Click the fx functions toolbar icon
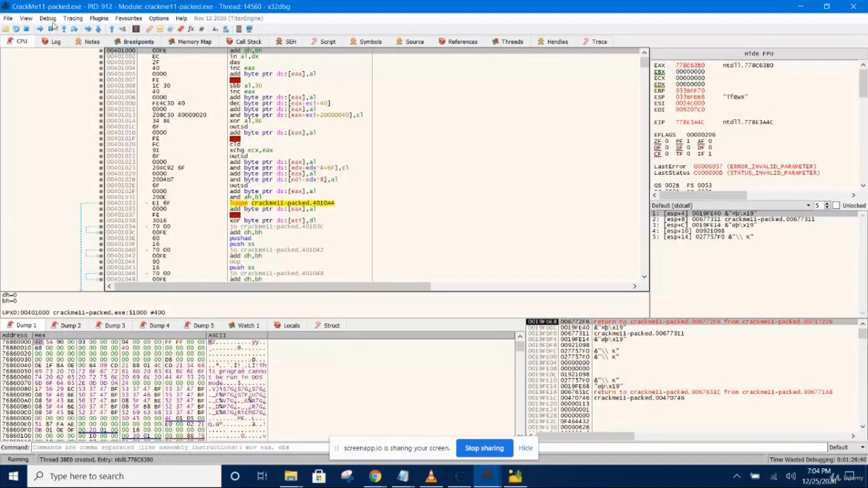Image resolution: width=868 pixels, height=488 pixels. pos(191,29)
